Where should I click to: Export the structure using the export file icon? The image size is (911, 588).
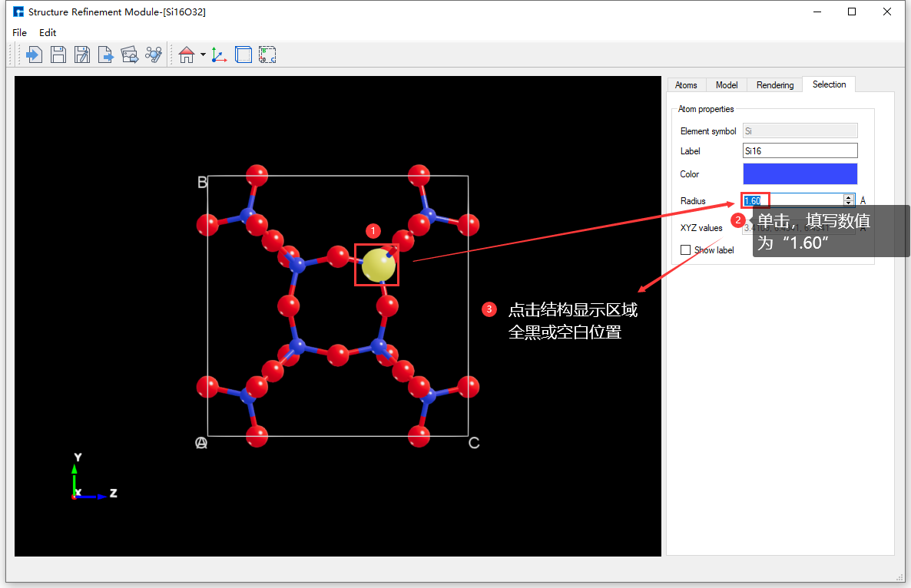pyautogui.click(x=106, y=54)
